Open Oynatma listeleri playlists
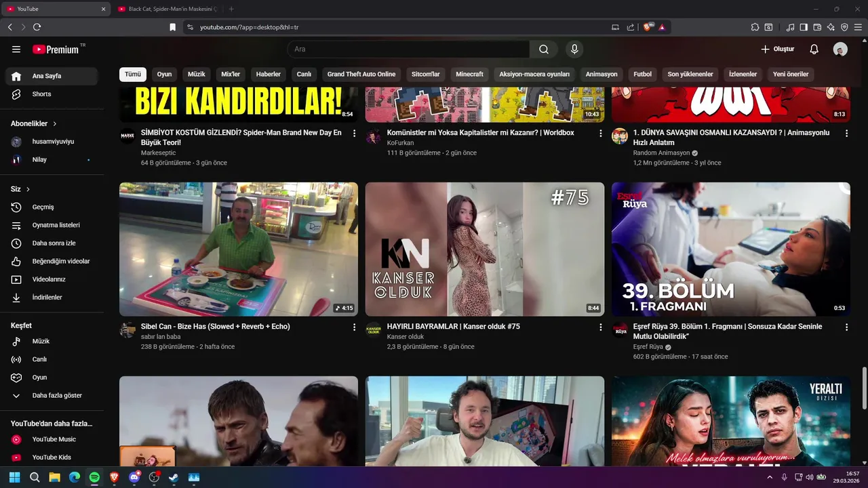Image resolution: width=868 pixels, height=488 pixels. pos(52,225)
